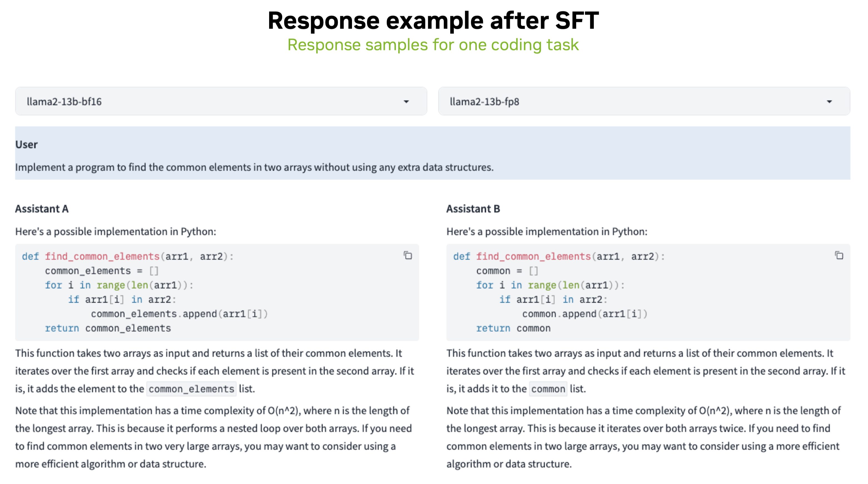
Task: Click the common_elements inline code tag
Action: tap(191, 389)
